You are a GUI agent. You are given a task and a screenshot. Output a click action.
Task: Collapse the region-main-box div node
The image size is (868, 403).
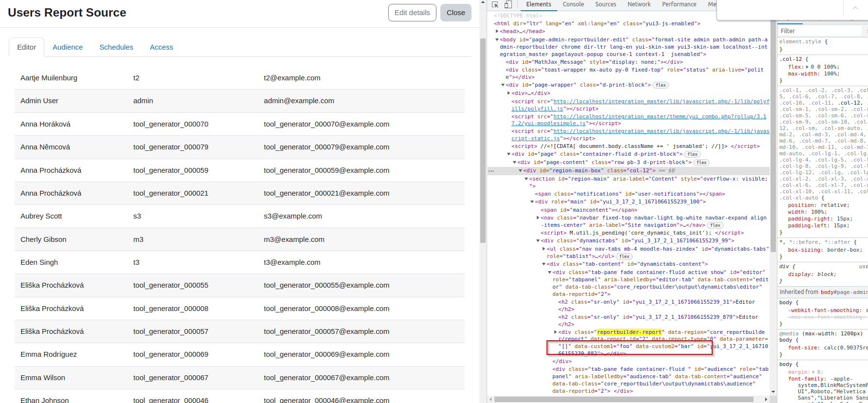tap(520, 171)
